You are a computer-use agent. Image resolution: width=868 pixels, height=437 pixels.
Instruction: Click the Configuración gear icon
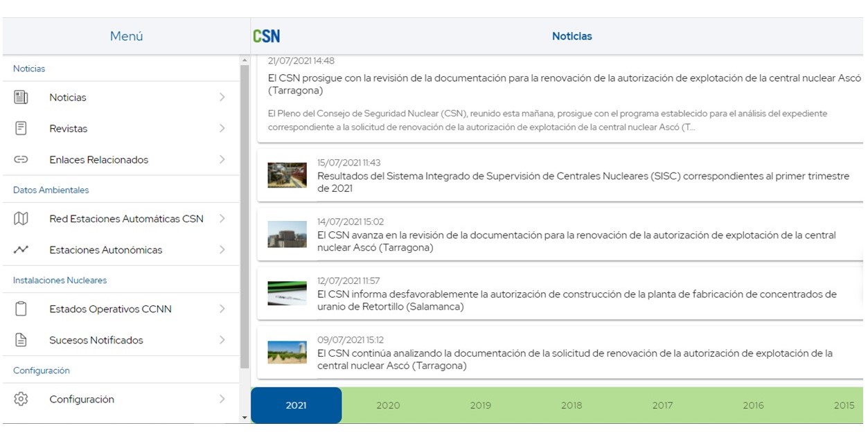[21, 399]
